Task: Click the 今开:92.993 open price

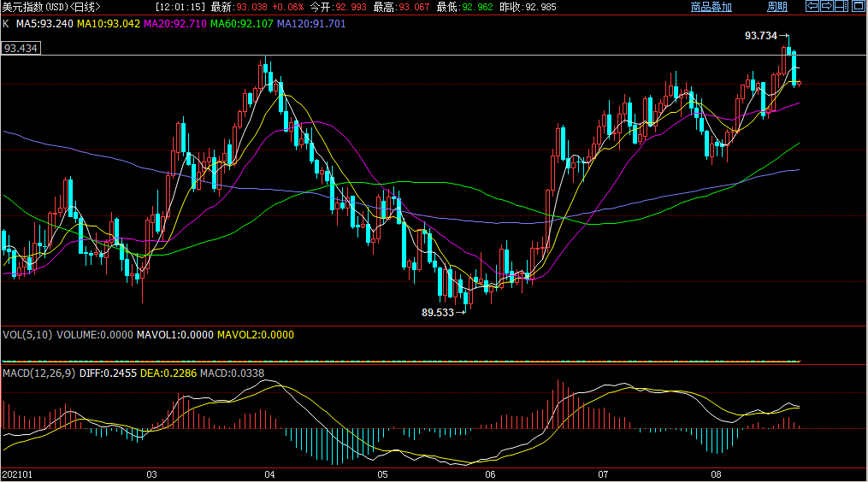Action: (x=338, y=7)
